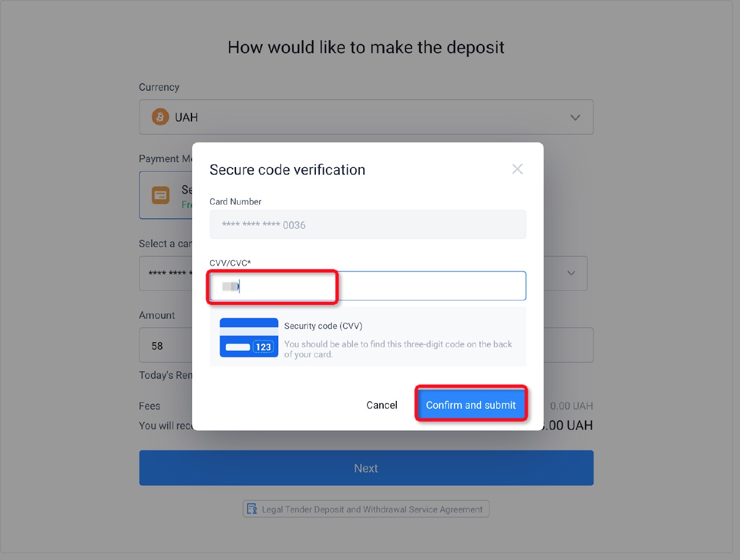Click the Amount field showing 58
The width and height of the screenshot is (740, 560).
[x=166, y=346]
